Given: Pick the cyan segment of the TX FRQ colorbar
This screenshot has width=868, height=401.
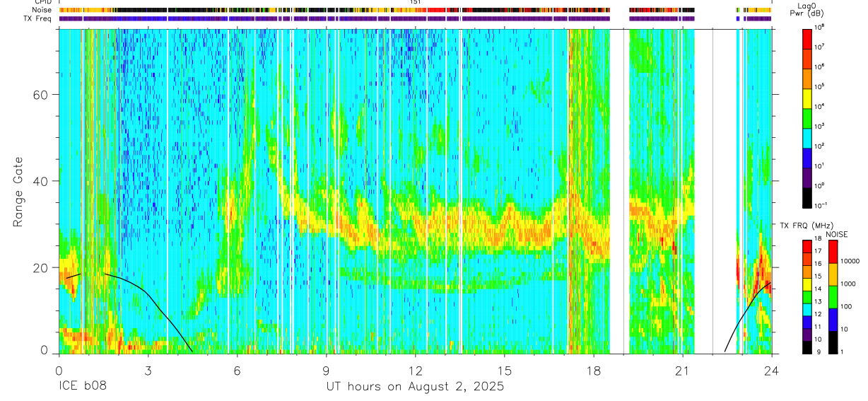Looking at the screenshot, I should point(807,309).
